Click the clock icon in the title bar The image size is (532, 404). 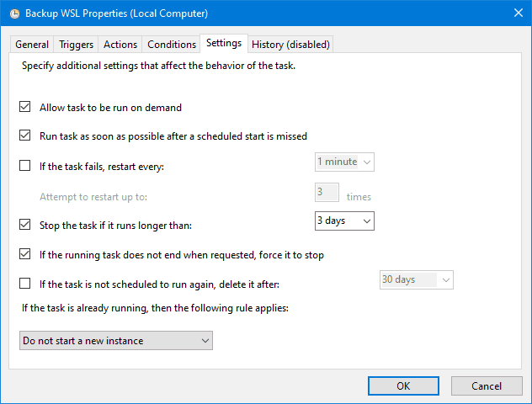(13, 13)
